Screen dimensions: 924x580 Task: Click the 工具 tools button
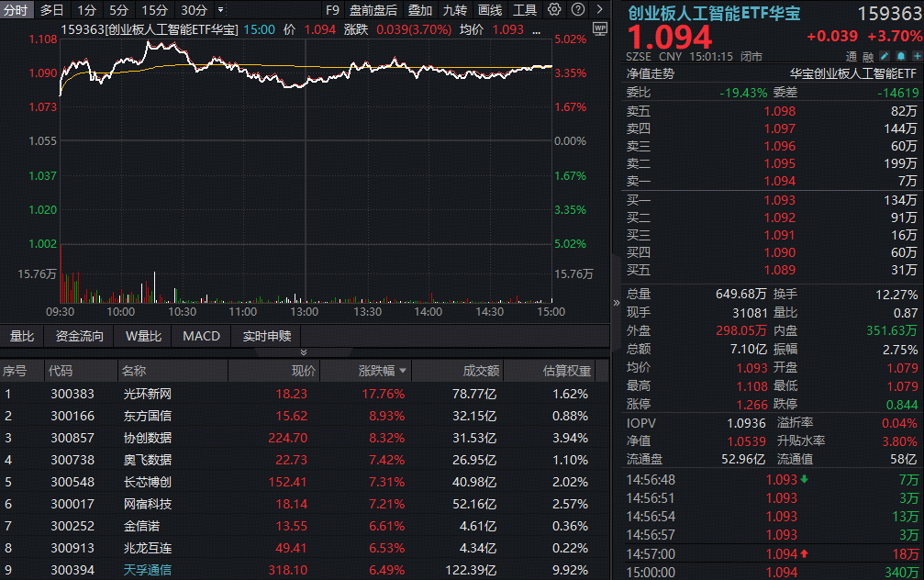pos(525,10)
